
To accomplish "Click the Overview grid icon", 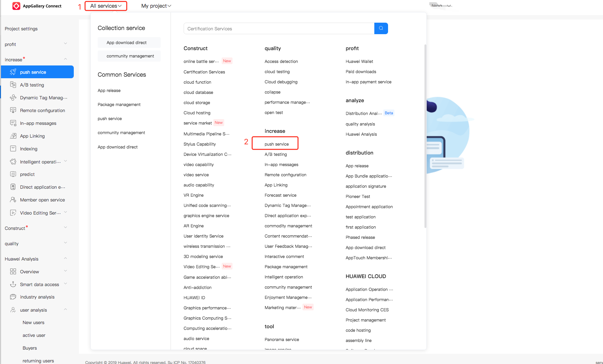I will click(x=13, y=272).
